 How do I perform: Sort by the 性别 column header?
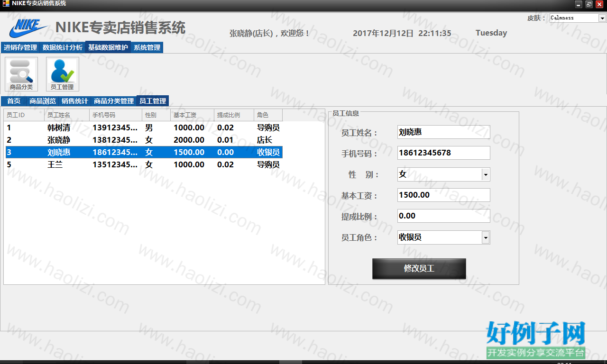[156, 115]
